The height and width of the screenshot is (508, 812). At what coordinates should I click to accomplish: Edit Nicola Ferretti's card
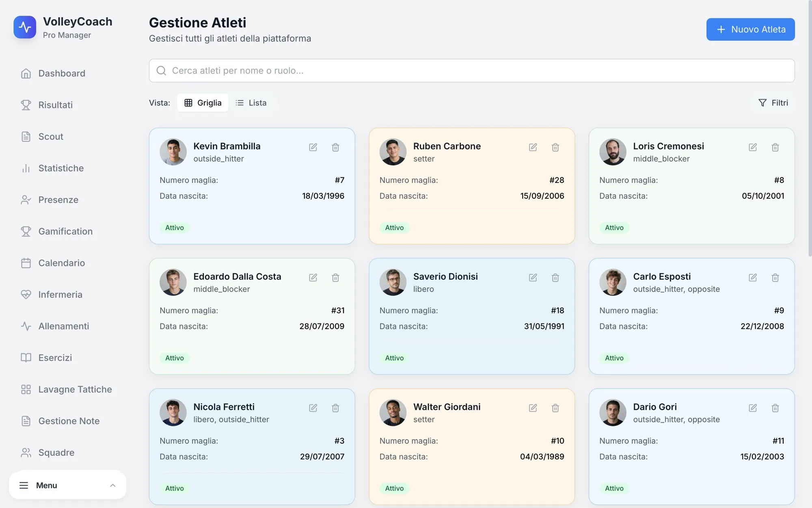tap(313, 408)
